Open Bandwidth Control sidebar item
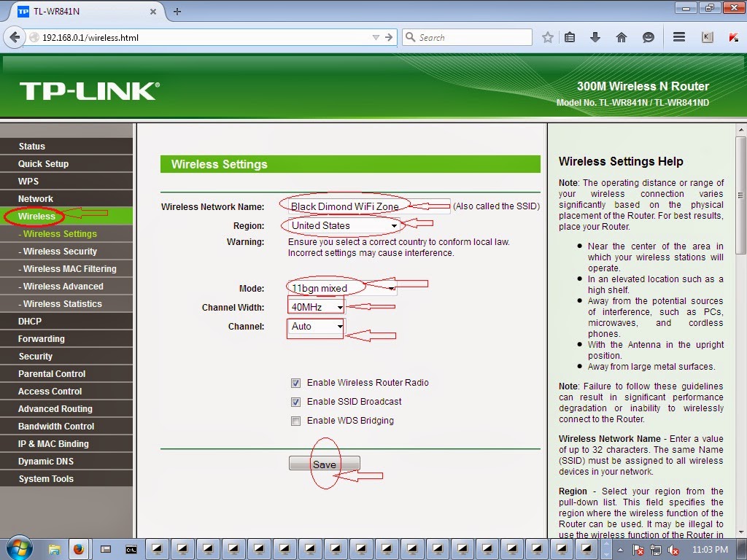The height and width of the screenshot is (560, 747). (x=66, y=426)
